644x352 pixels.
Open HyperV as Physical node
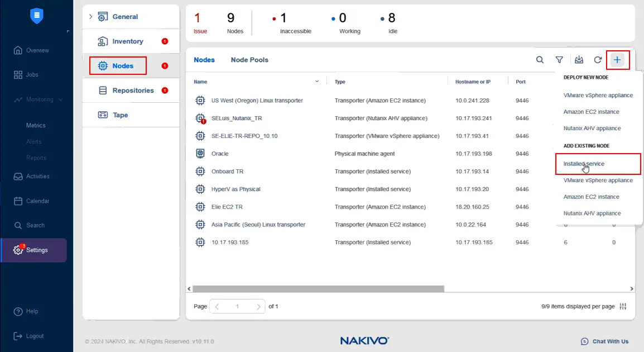[x=236, y=189]
